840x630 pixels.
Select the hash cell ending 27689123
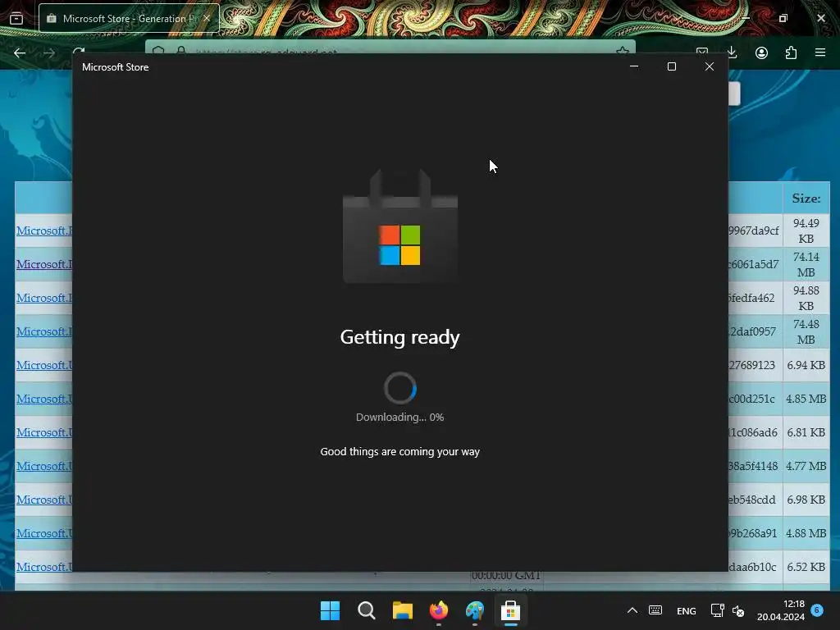(755, 365)
